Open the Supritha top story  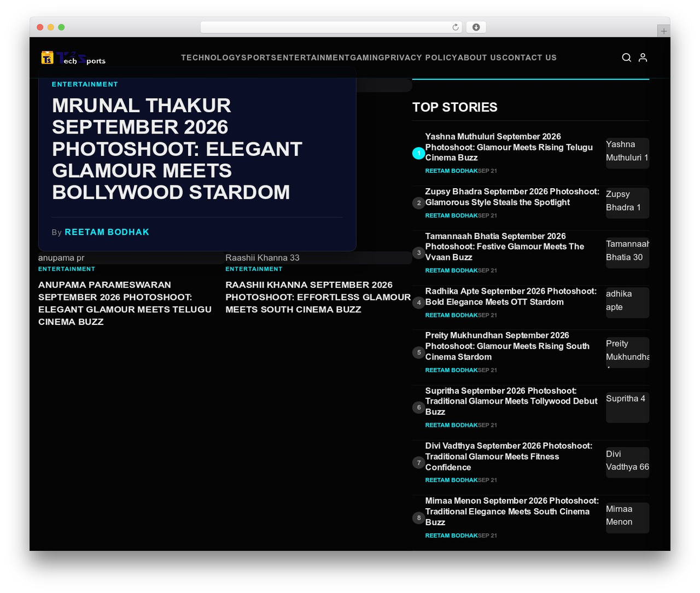(511, 402)
